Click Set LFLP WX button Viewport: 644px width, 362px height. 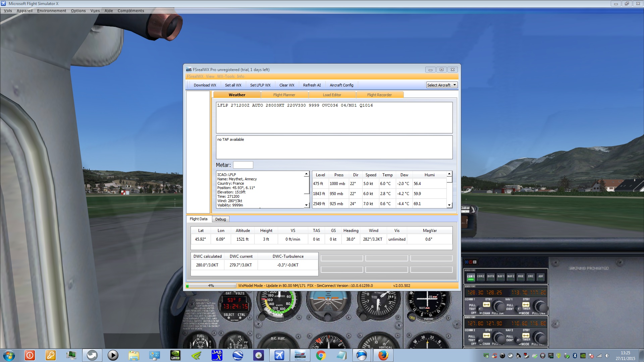(x=260, y=85)
